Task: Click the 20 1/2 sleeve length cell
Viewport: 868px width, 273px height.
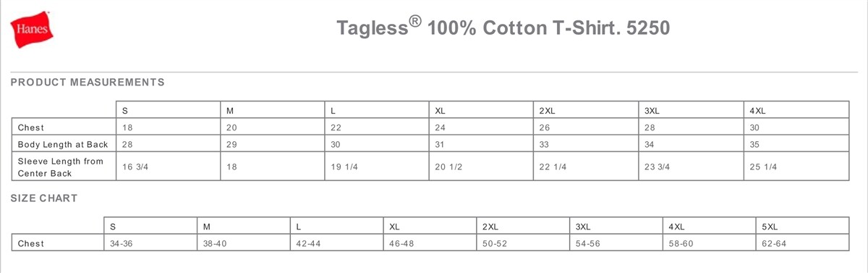Action: click(482, 167)
